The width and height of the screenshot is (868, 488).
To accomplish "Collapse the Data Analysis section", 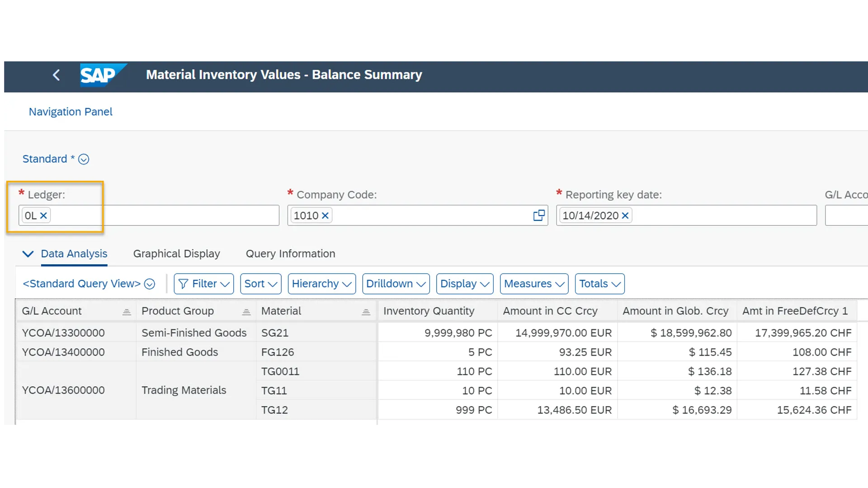I will pos(28,254).
